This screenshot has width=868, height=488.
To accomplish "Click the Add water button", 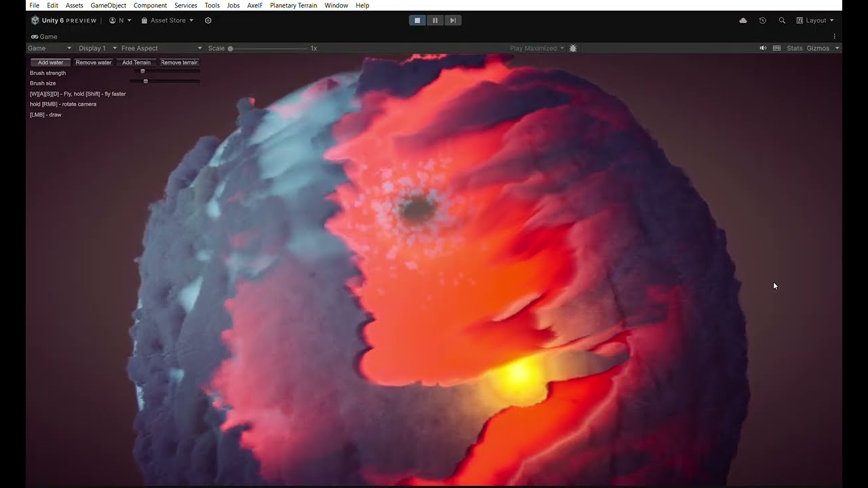I will click(x=50, y=62).
